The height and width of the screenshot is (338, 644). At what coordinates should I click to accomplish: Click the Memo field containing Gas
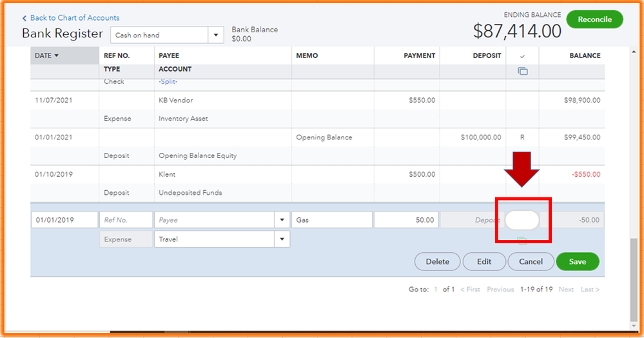332,219
